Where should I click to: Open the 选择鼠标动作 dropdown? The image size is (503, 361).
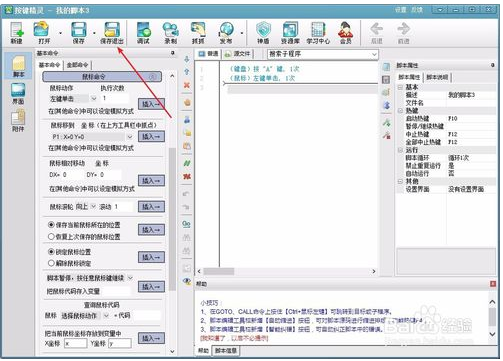tap(106, 315)
